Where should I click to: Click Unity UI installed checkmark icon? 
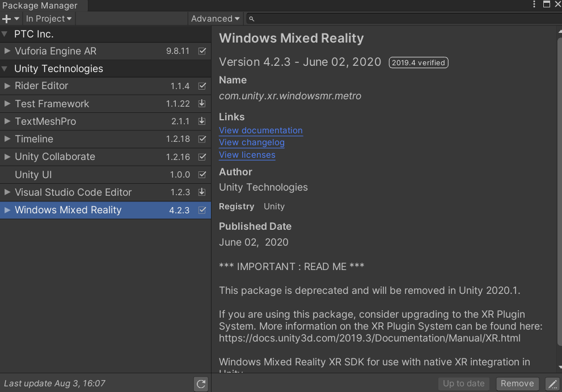click(x=202, y=175)
